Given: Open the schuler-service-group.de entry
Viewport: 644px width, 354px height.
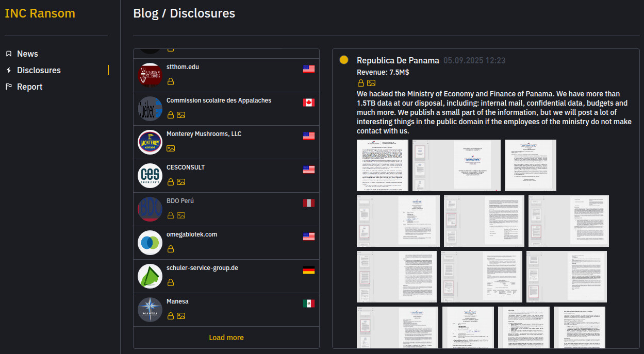Looking at the screenshot, I should pyautogui.click(x=226, y=276).
